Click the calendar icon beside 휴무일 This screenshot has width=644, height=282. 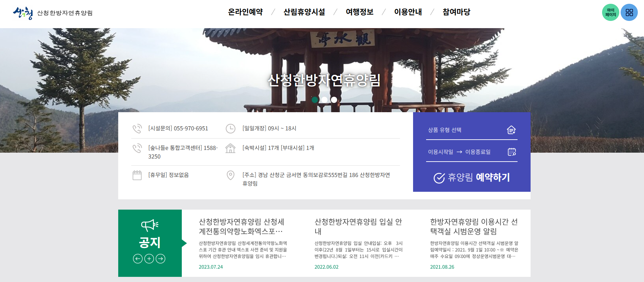[137, 175]
